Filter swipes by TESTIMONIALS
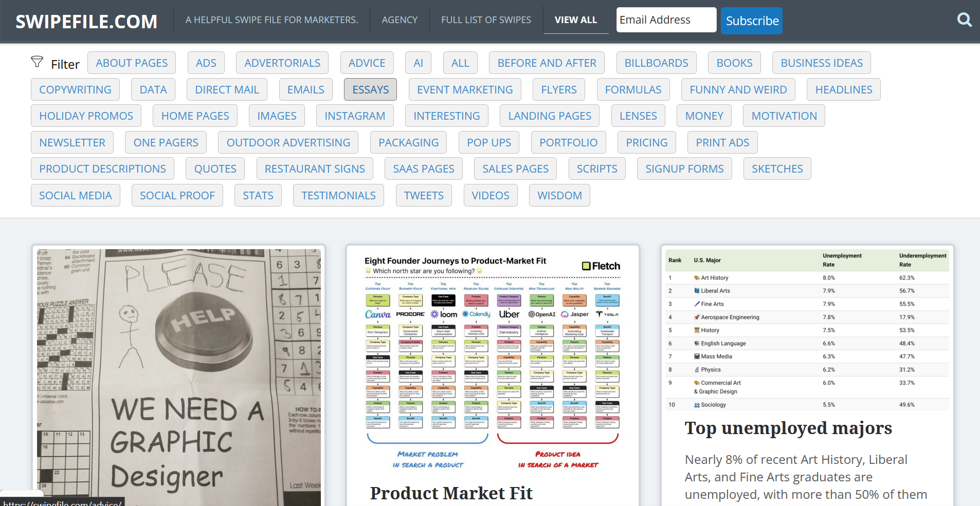 pos(338,196)
